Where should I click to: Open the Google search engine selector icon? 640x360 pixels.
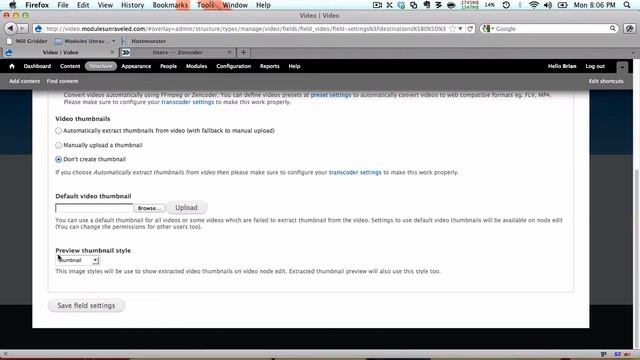click(487, 29)
